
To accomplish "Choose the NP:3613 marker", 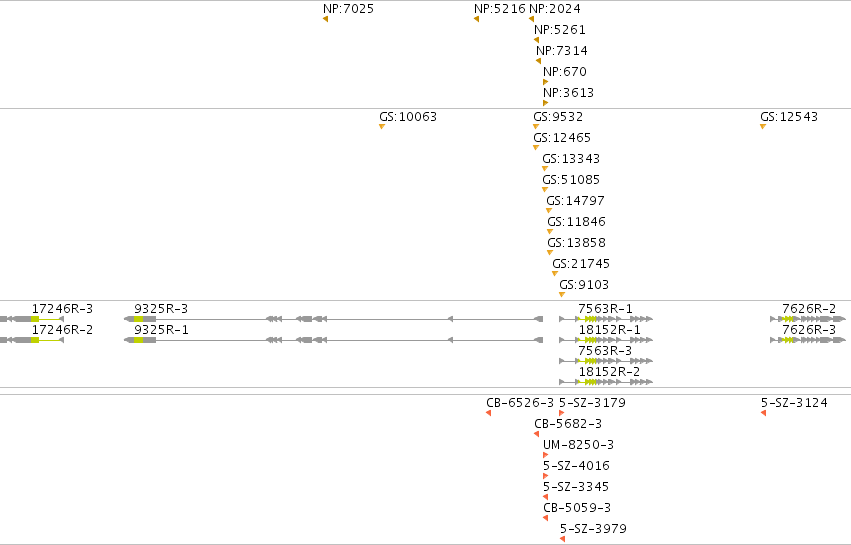I will coord(545,103).
